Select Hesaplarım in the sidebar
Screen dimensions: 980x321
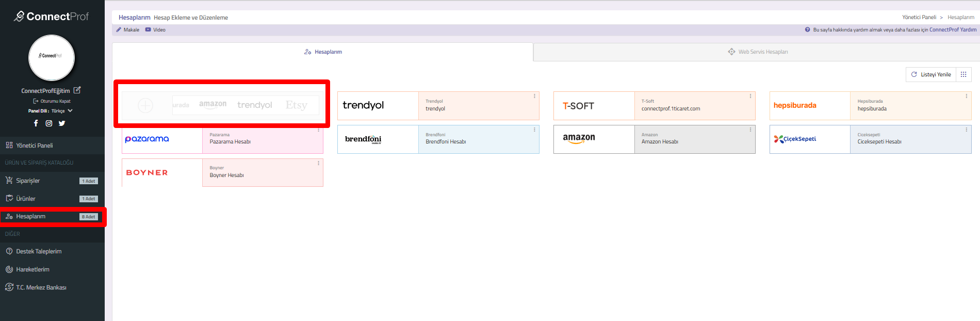click(52, 217)
